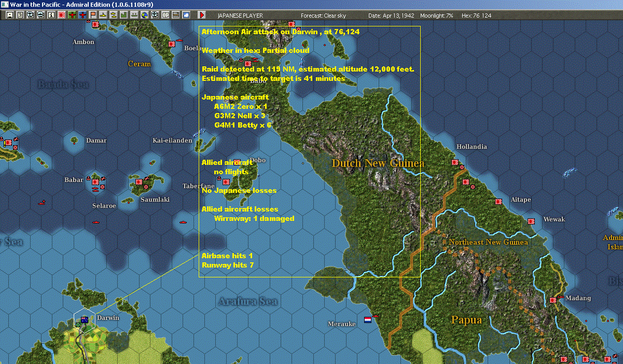Click the 'Ambon' map label
The height and width of the screenshot is (364, 623).
[x=84, y=42]
